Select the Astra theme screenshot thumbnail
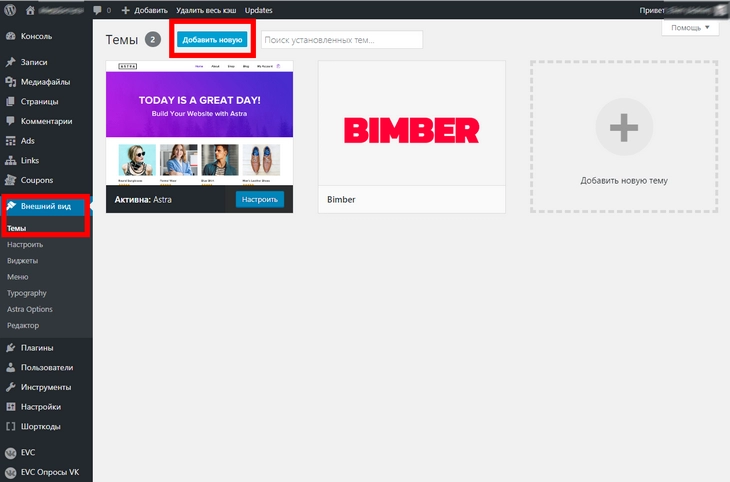This screenshot has width=730, height=482. (x=199, y=123)
